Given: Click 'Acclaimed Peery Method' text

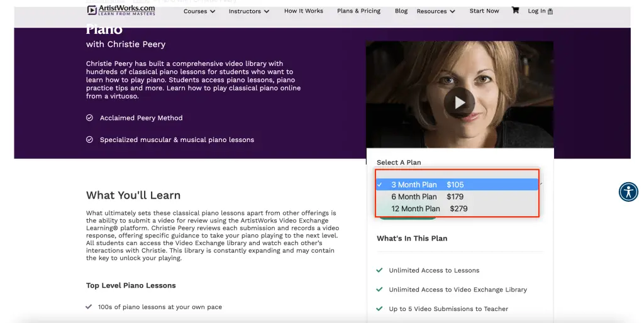Looking at the screenshot, I should click(142, 118).
